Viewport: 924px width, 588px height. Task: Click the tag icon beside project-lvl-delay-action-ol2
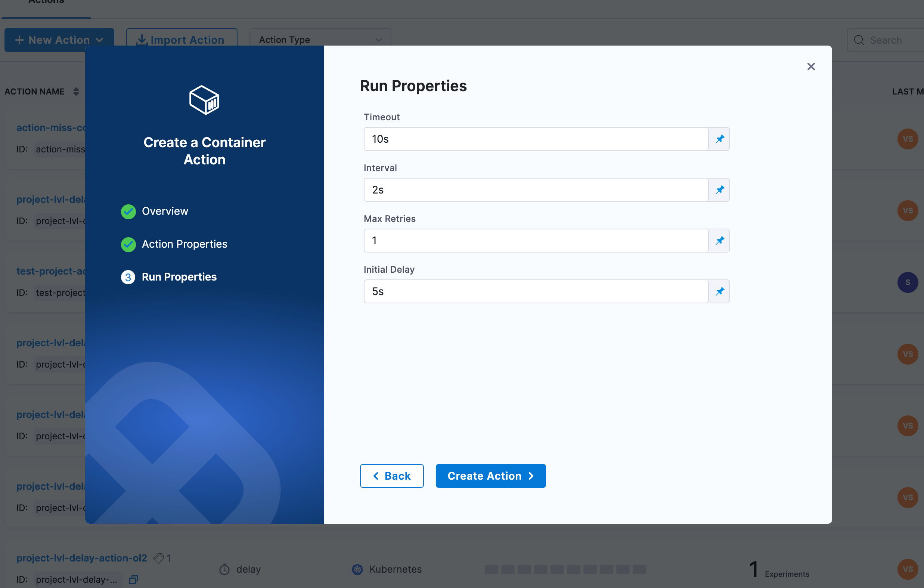click(158, 558)
